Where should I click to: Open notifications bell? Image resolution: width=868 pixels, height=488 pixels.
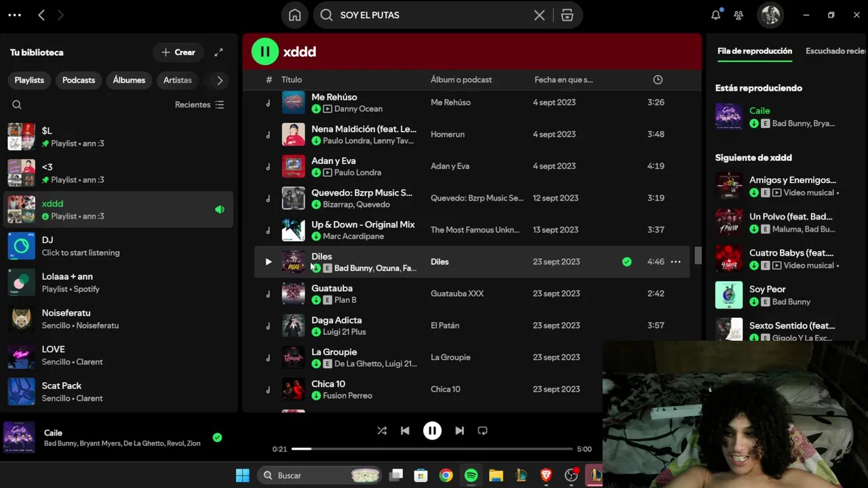click(x=715, y=15)
